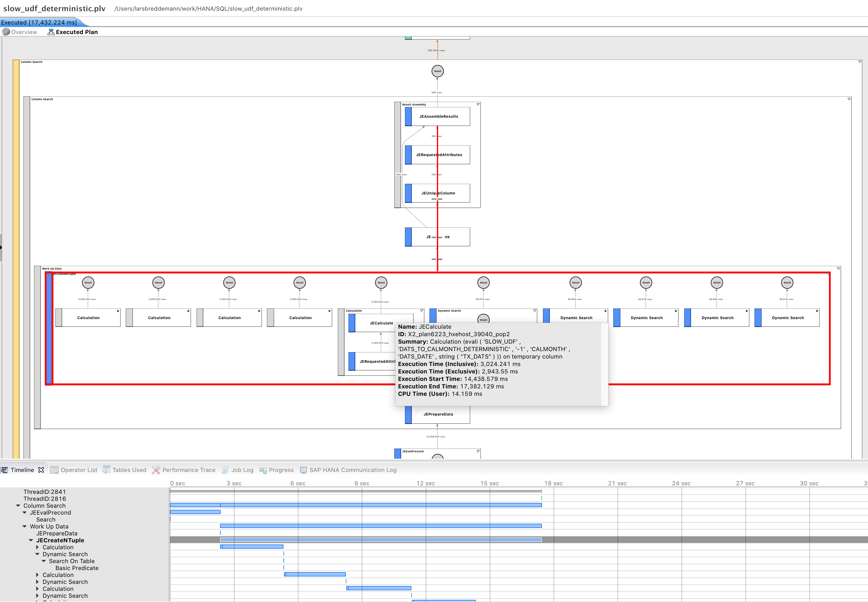Collapse the JEEvalPrecond tree node
This screenshot has height=602, width=868.
point(25,512)
